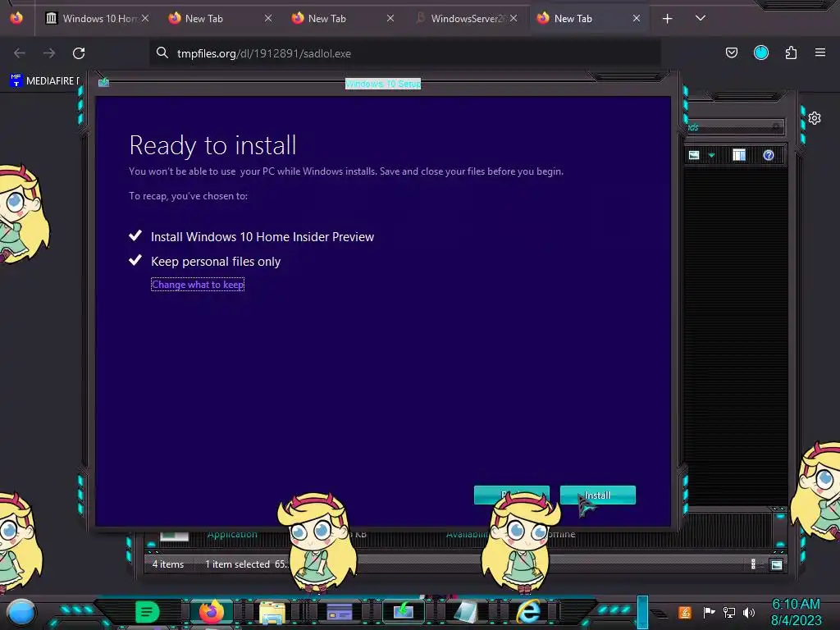
Task: Open the green chat app taskbar icon
Action: click(148, 612)
